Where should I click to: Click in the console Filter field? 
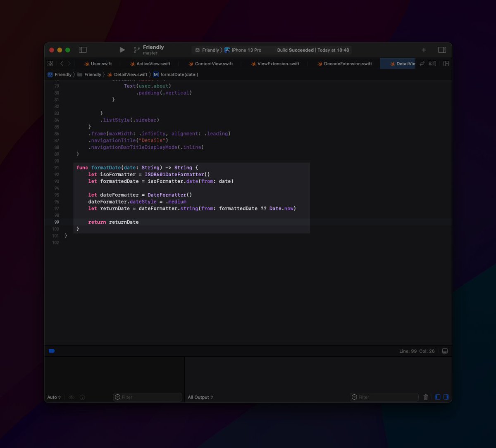(x=384, y=397)
